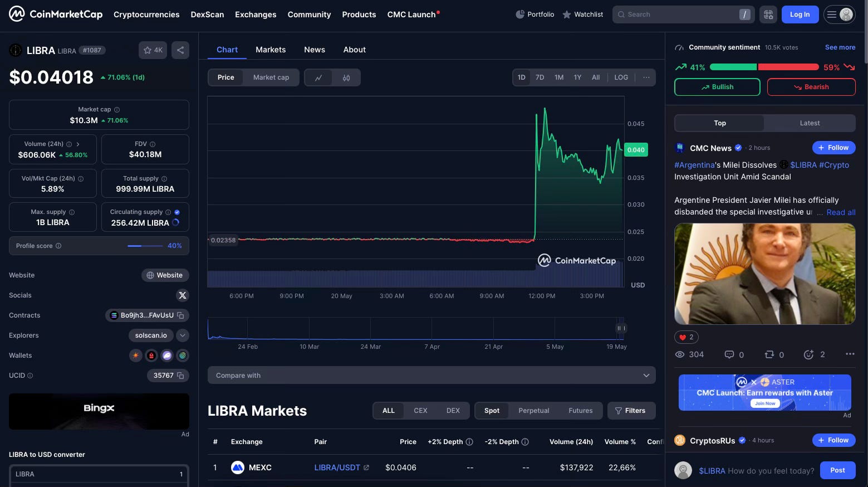Screen dimensions: 868x487
Task: Click the second red wallet icon
Action: pos(151,355)
